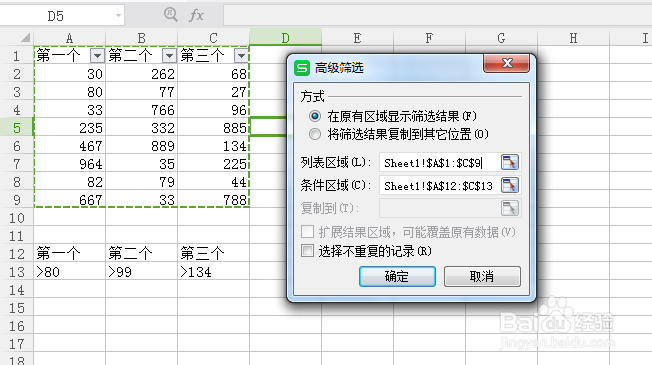Select column header G
The image size is (652, 365).
click(501, 38)
